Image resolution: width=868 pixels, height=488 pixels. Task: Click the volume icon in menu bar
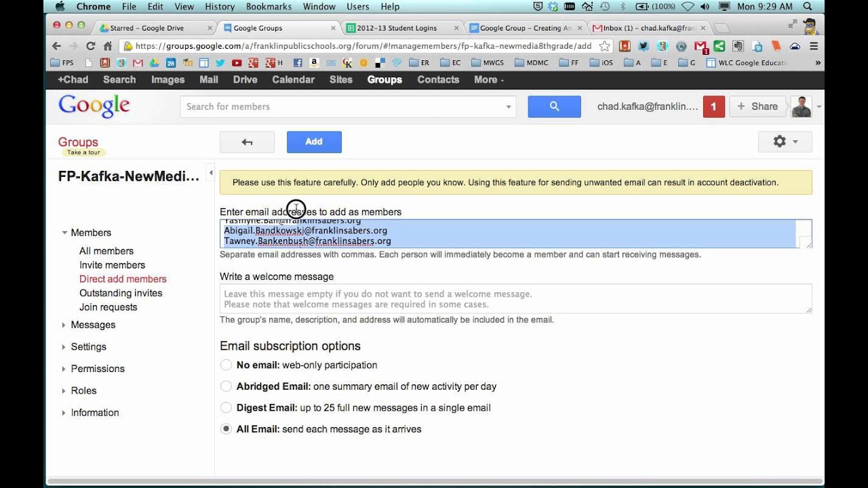coord(706,7)
